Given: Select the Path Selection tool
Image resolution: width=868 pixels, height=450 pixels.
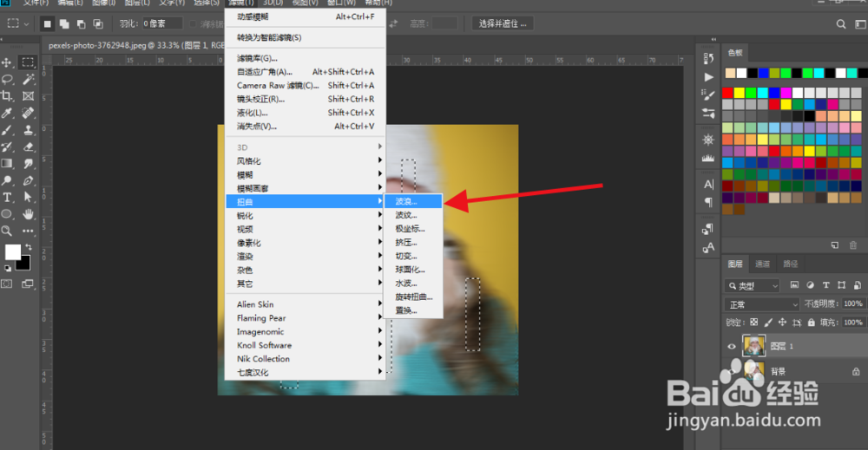Looking at the screenshot, I should click(29, 198).
